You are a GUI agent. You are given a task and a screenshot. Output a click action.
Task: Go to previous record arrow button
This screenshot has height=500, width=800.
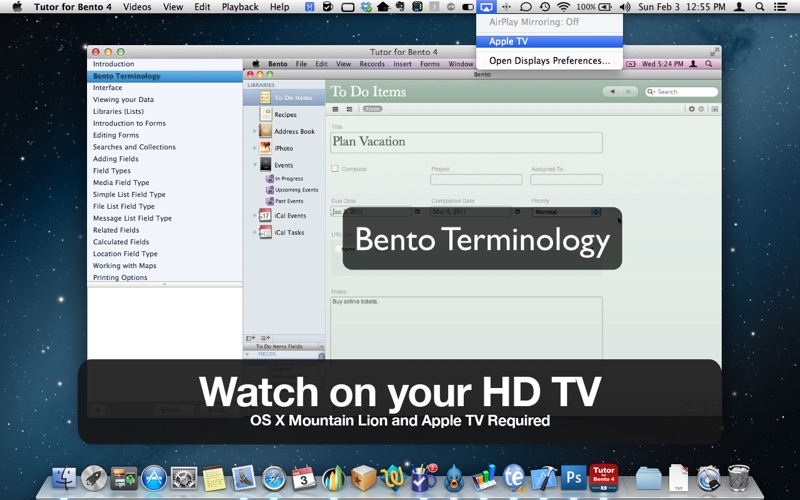[x=611, y=91]
